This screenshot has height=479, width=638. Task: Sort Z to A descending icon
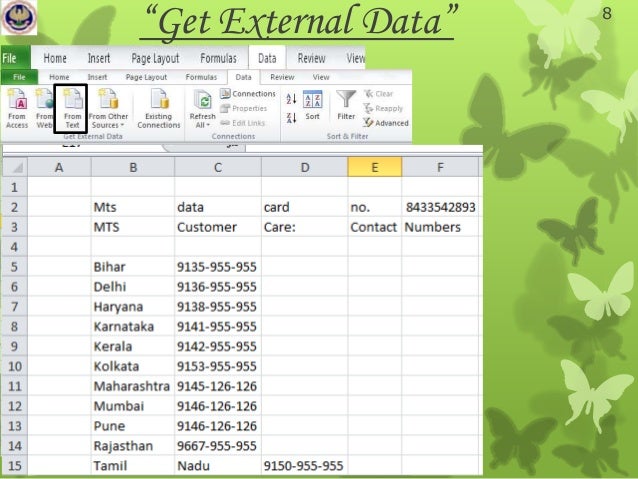[x=291, y=118]
